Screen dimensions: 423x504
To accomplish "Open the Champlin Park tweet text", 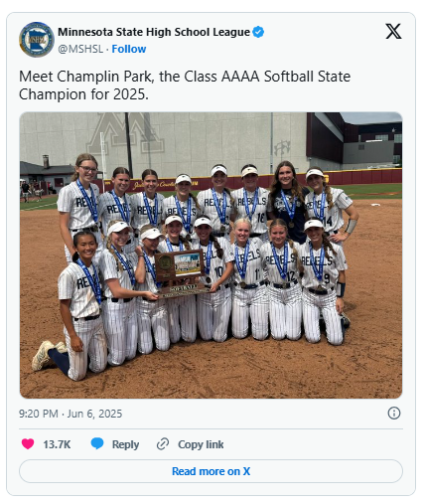I will [x=185, y=85].
